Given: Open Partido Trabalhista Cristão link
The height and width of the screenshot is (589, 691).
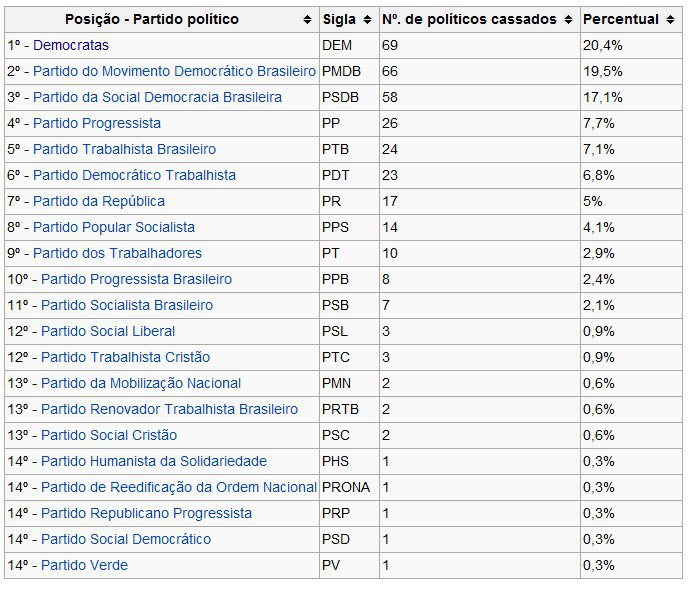Looking at the screenshot, I should pos(125,357).
